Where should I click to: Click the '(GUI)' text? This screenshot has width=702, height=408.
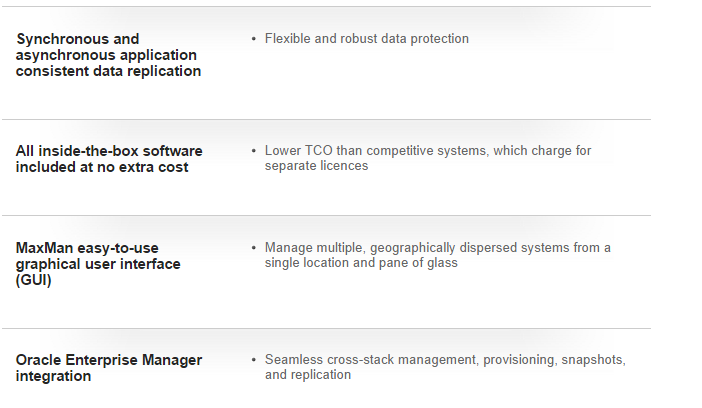[x=34, y=280]
